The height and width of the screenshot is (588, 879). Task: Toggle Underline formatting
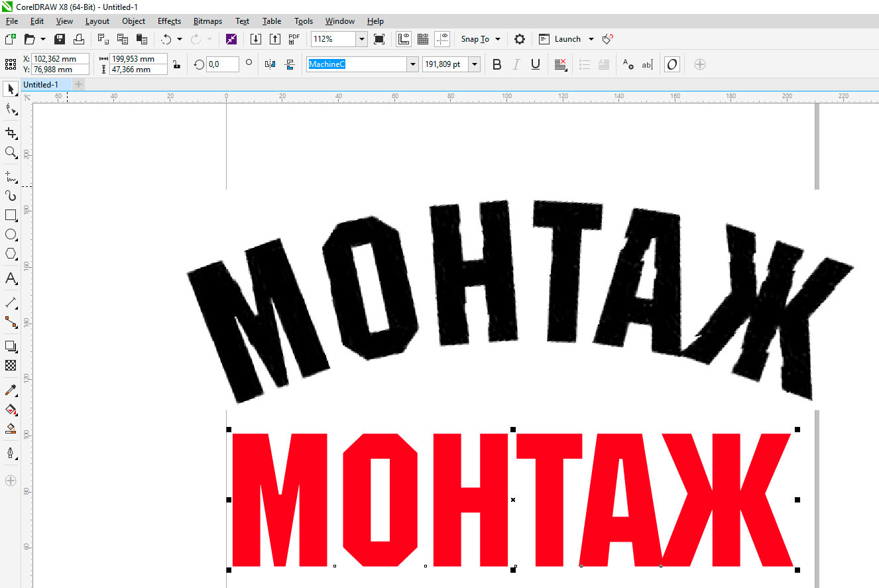[x=536, y=64]
